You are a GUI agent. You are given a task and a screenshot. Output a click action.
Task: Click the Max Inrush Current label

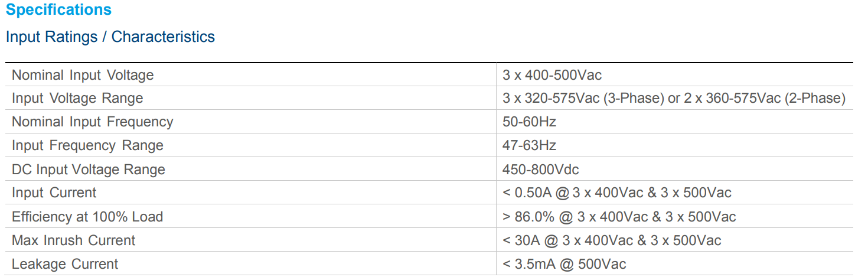pyautogui.click(x=74, y=240)
